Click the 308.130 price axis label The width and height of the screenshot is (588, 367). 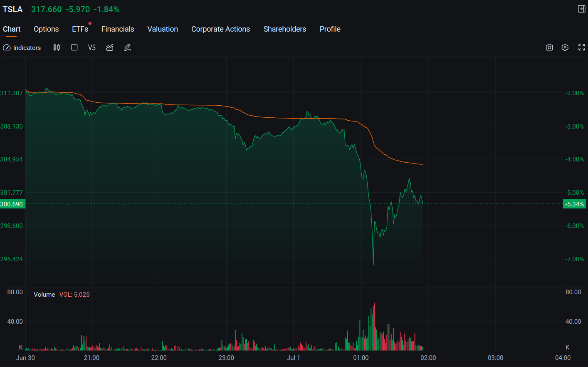[12, 126]
